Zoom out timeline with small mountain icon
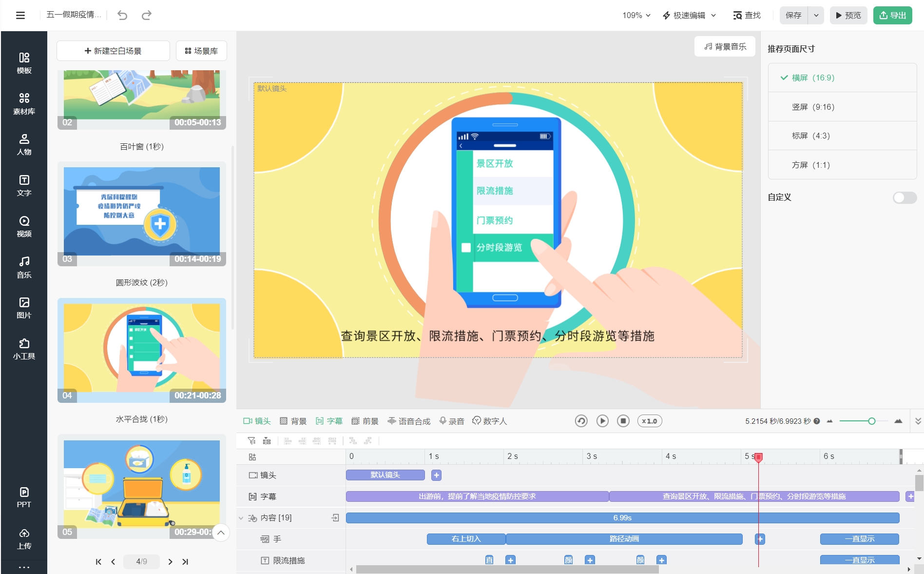 pos(829,421)
